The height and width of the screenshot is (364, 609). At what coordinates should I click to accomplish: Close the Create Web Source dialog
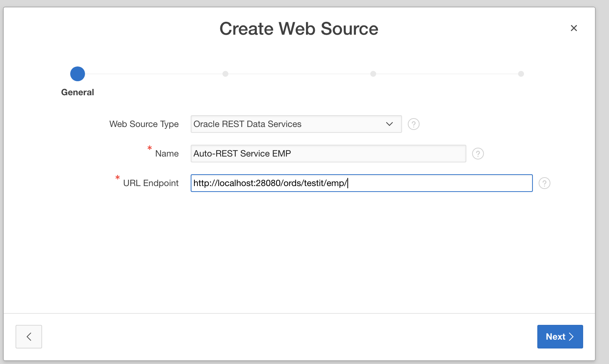pos(574,28)
